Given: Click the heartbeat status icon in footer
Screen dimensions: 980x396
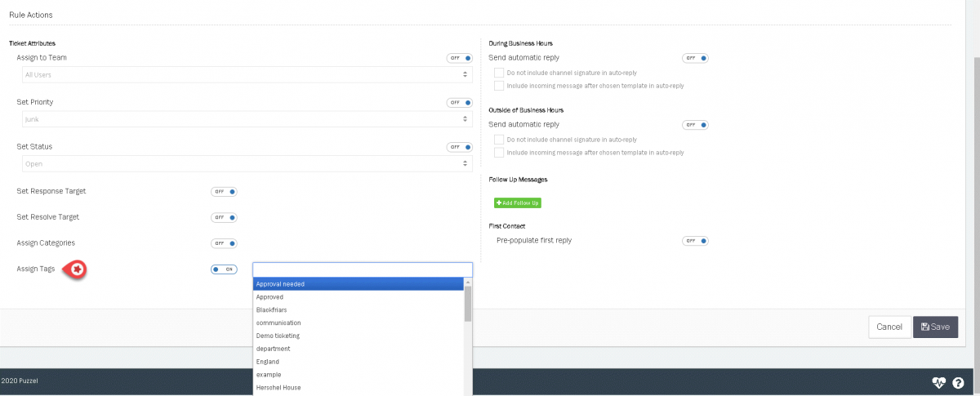Looking at the screenshot, I should pyautogui.click(x=940, y=383).
